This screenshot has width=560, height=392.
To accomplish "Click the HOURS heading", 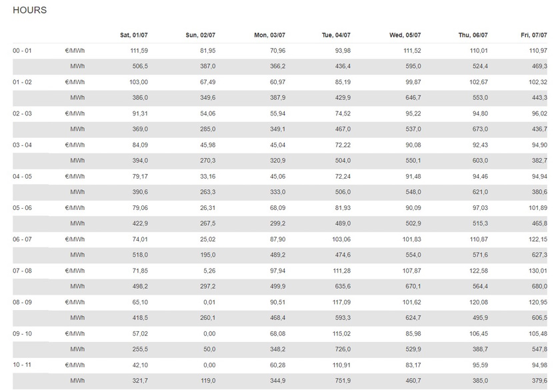I will point(30,11).
